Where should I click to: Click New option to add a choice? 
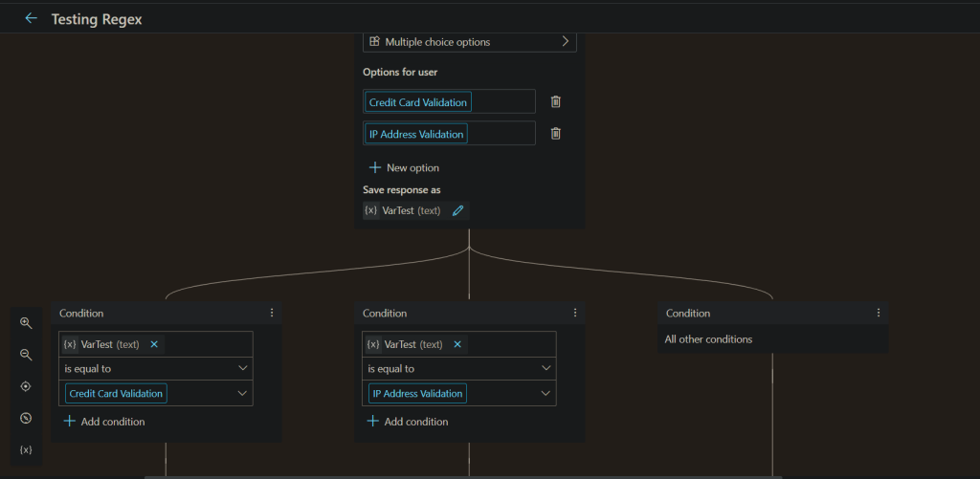click(x=405, y=167)
